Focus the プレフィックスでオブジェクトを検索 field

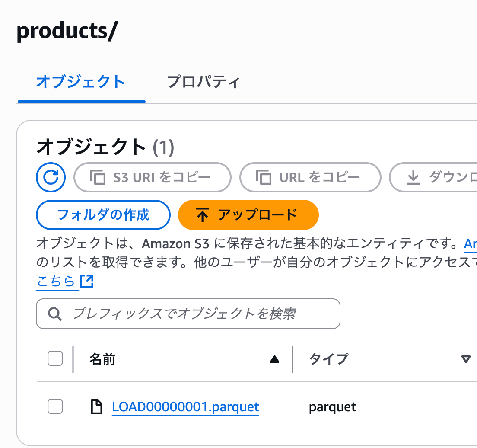tap(188, 314)
